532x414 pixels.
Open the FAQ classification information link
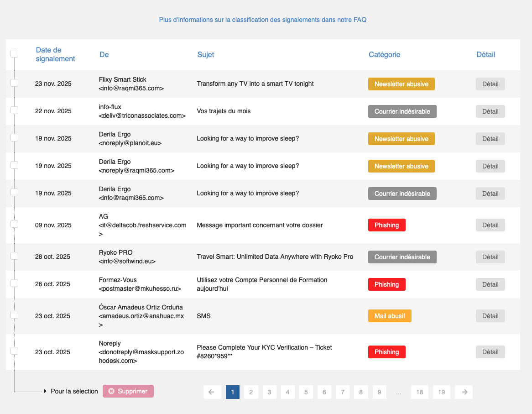click(x=262, y=20)
